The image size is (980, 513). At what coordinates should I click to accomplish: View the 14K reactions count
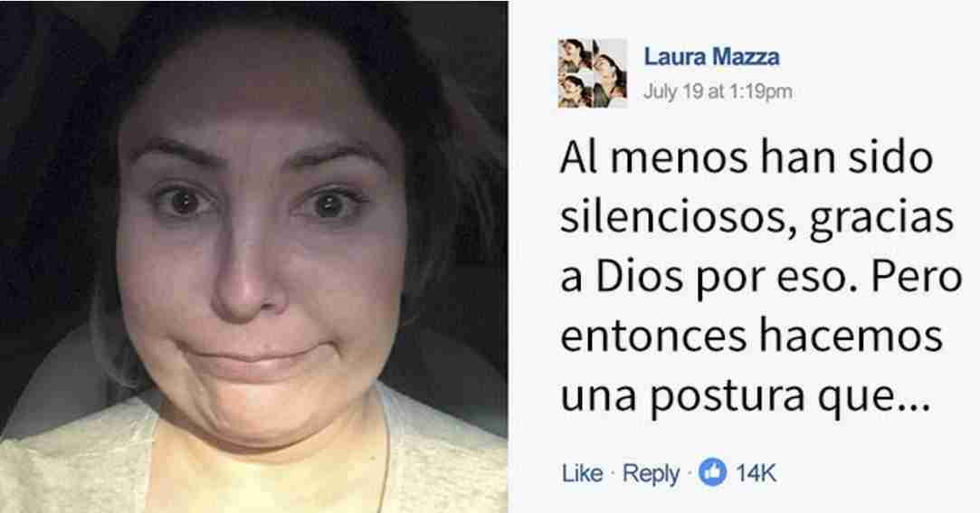pos(756,473)
